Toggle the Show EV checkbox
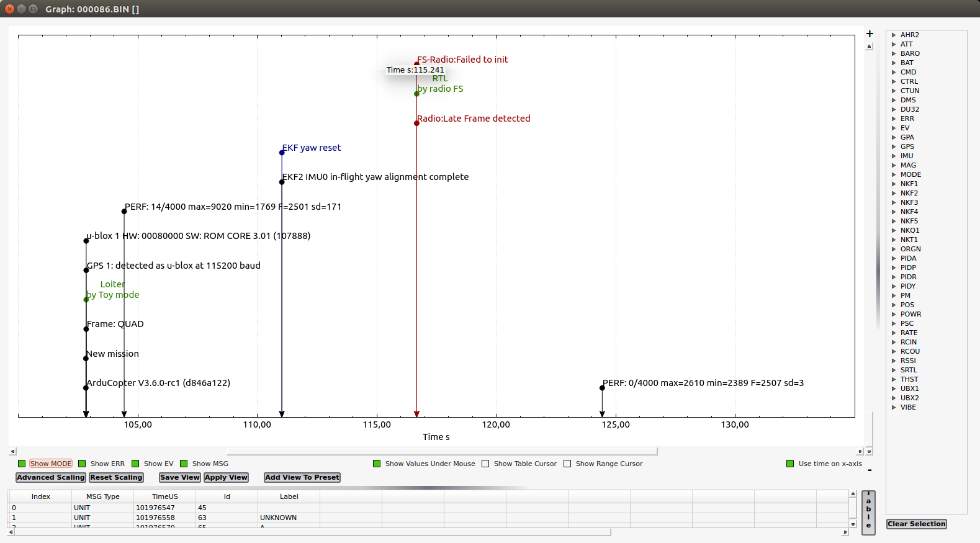This screenshot has height=543, width=980. coord(135,464)
